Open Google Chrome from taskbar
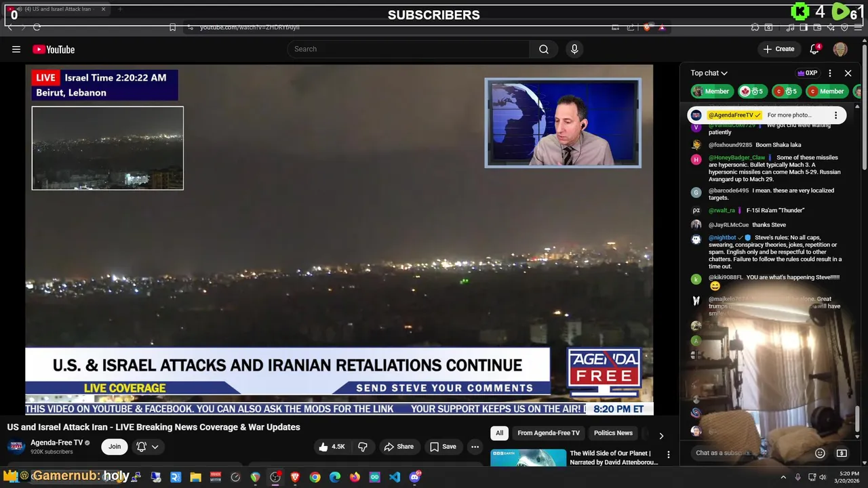The width and height of the screenshot is (868, 488). (315, 477)
